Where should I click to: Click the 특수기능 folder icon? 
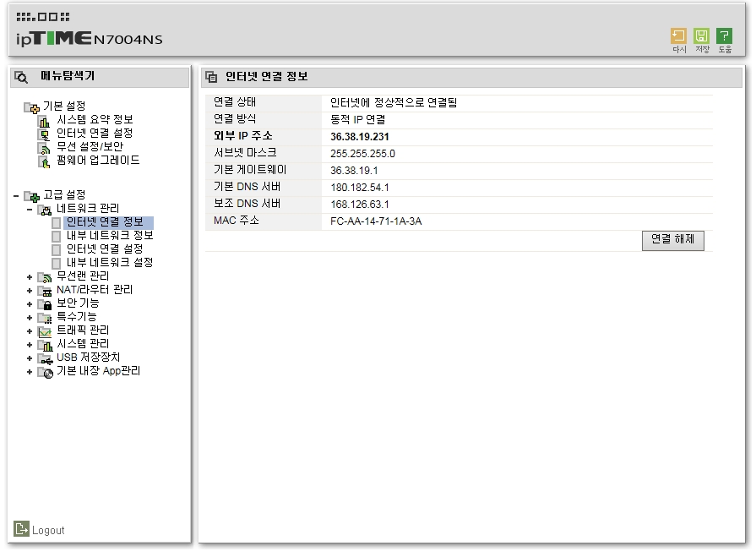pos(45,318)
